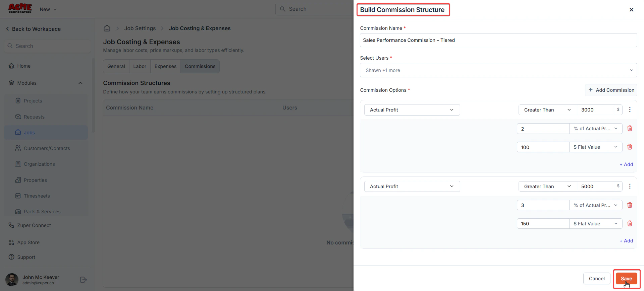The image size is (644, 291).
Task: Click the commission value field containing 2
Action: [x=543, y=129]
